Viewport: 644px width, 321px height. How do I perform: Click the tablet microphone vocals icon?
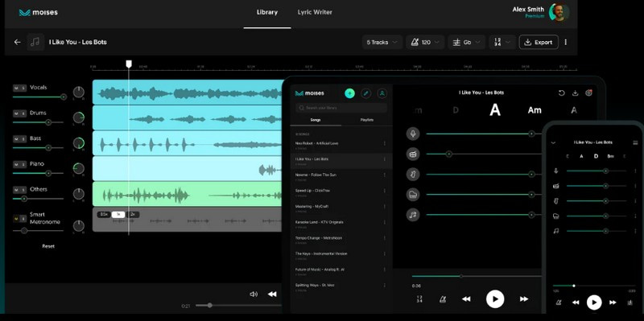pos(413,134)
